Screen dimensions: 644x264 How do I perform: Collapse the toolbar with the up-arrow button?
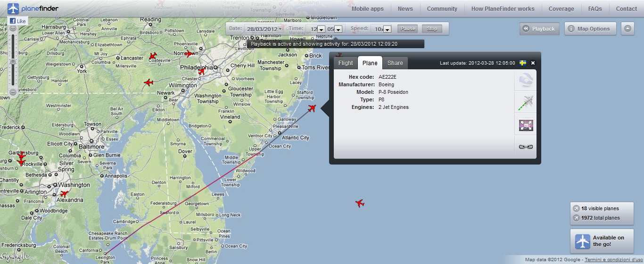pyautogui.click(x=627, y=29)
